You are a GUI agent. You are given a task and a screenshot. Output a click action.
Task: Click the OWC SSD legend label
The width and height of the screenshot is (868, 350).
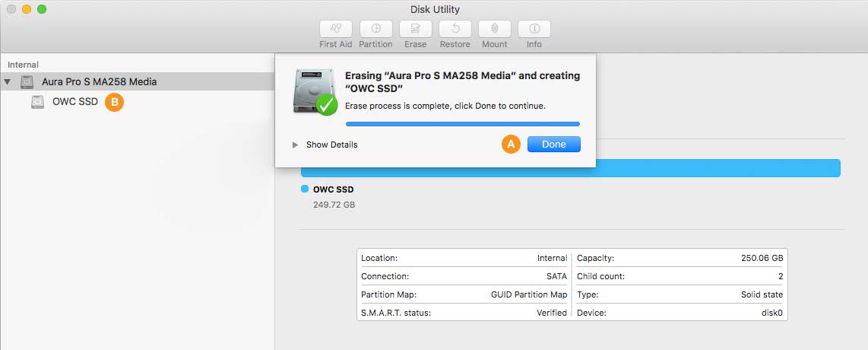point(333,189)
